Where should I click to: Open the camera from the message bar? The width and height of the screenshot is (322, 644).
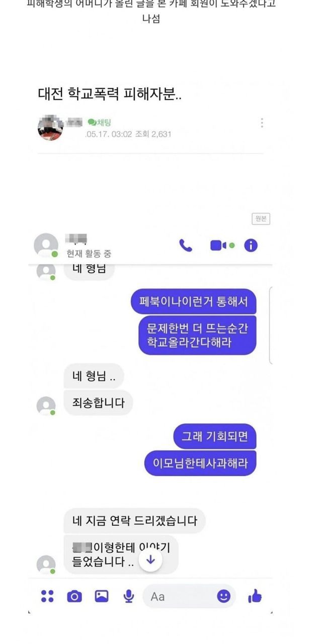(74, 596)
